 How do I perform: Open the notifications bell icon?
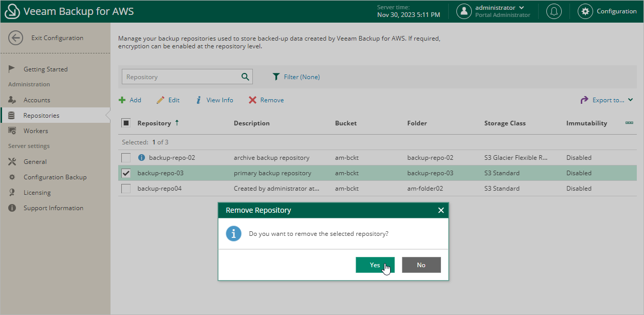(554, 11)
